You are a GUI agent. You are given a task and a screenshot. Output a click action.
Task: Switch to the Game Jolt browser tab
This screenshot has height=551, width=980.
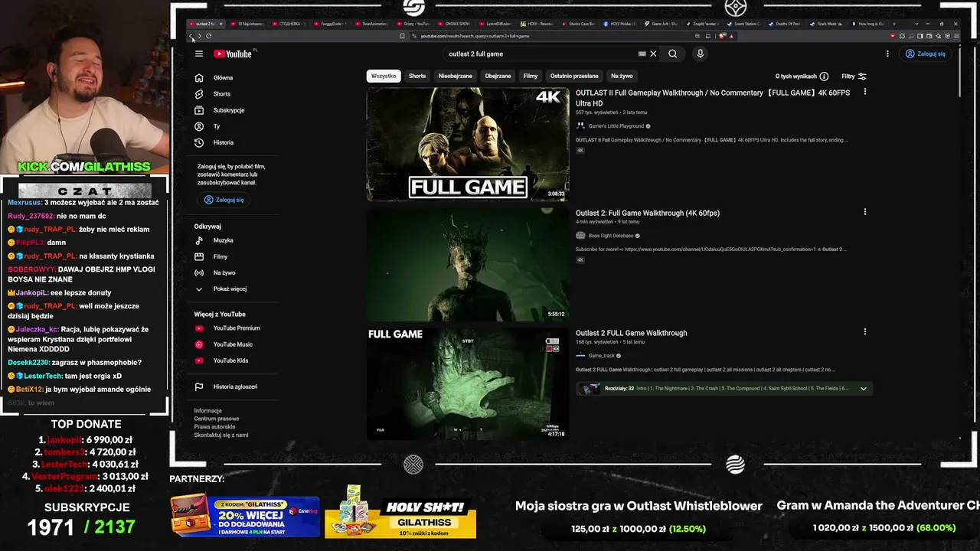click(661, 24)
